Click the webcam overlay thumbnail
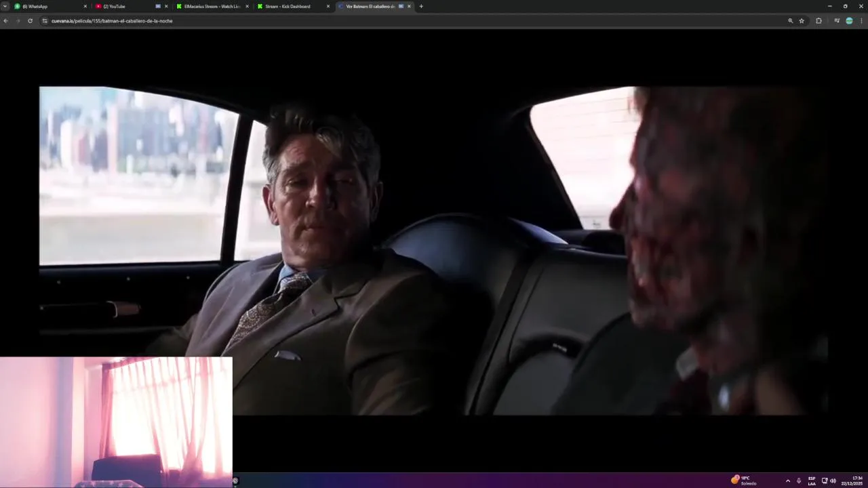Viewport: 868px width, 488px height. coord(116,422)
